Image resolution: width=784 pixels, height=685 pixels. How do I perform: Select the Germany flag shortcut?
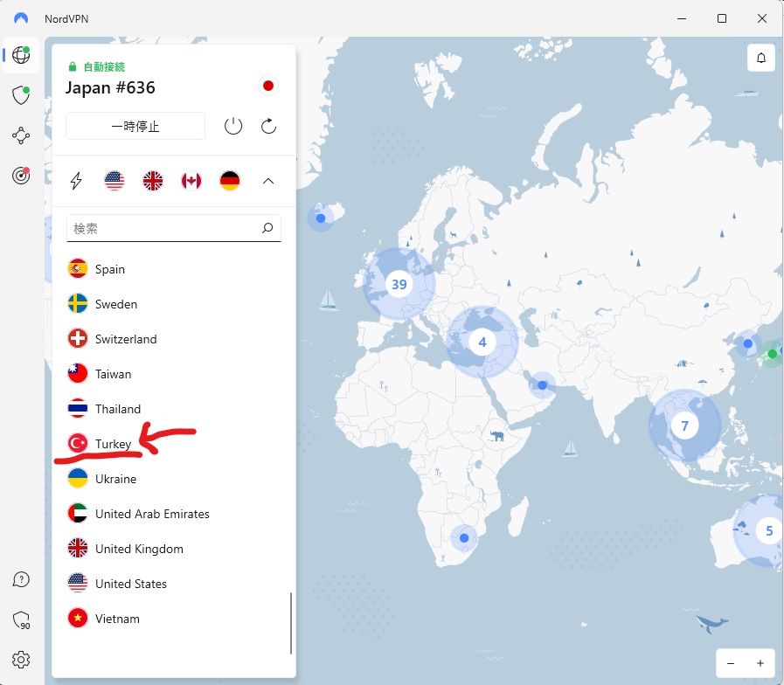[x=230, y=181]
